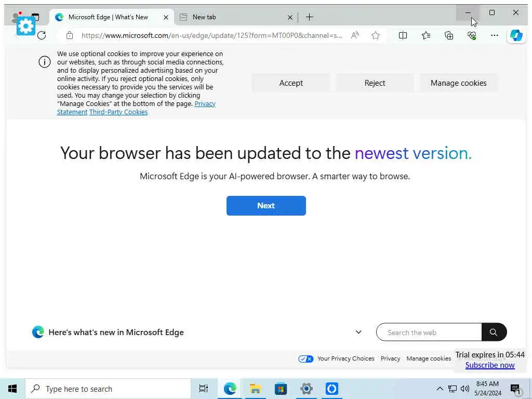Open File Explorer from taskbar
532x399 pixels.
click(x=255, y=389)
